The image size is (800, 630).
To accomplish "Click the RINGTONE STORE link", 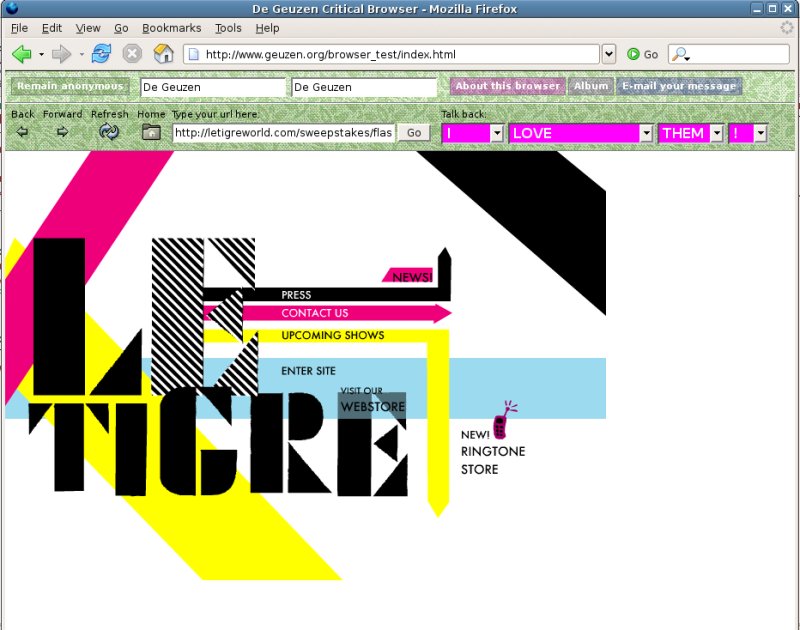I will click(493, 460).
